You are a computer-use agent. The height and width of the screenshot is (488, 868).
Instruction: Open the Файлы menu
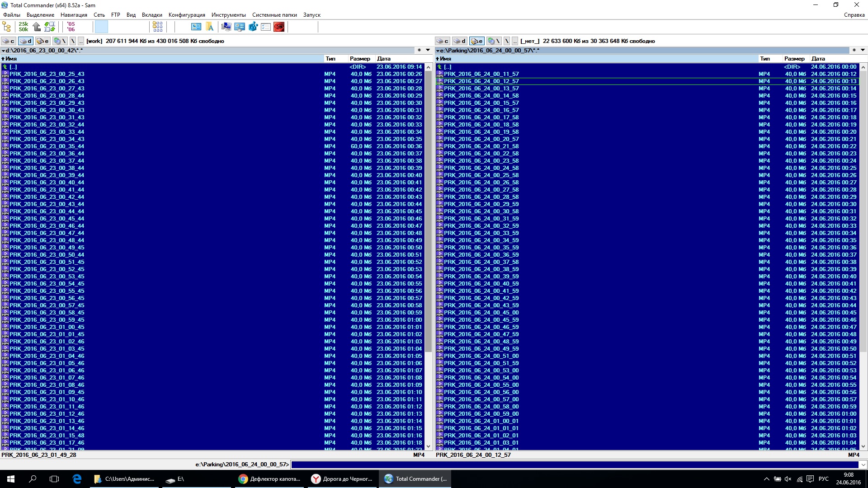pos(11,14)
